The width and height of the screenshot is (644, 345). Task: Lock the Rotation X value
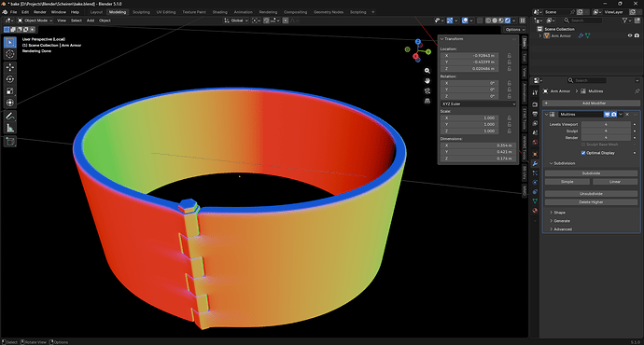[510, 83]
